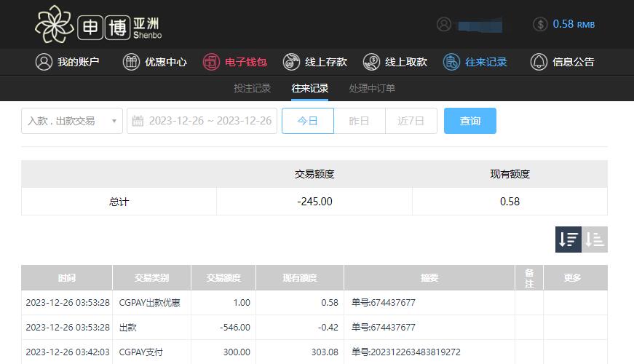Select 昨日 date range
This screenshot has width=634, height=364.
tap(360, 121)
